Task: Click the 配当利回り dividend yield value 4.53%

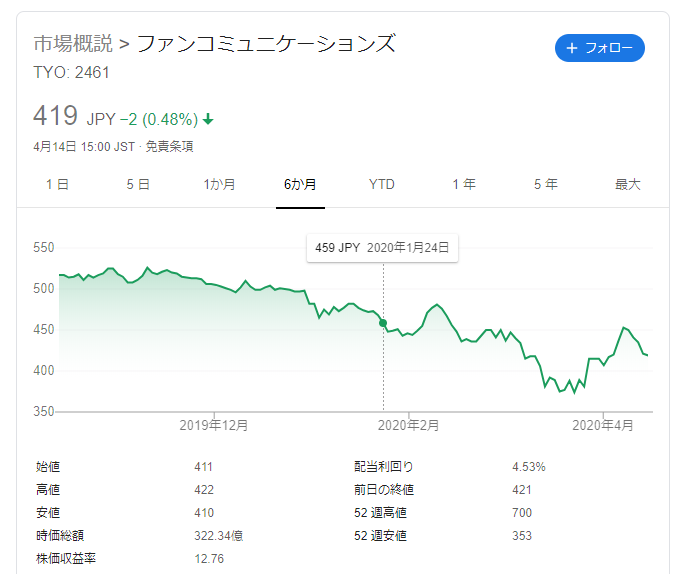Action: pos(529,467)
